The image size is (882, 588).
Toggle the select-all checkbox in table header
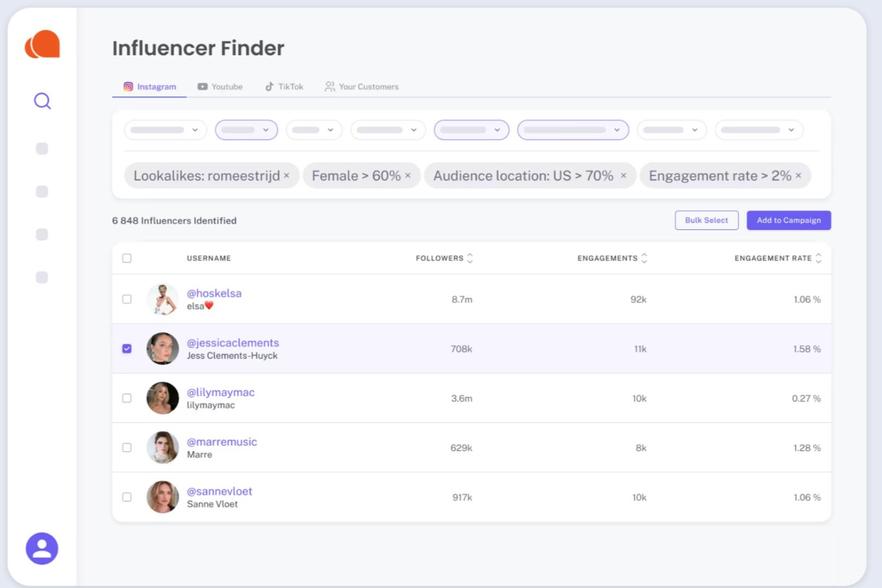127,258
